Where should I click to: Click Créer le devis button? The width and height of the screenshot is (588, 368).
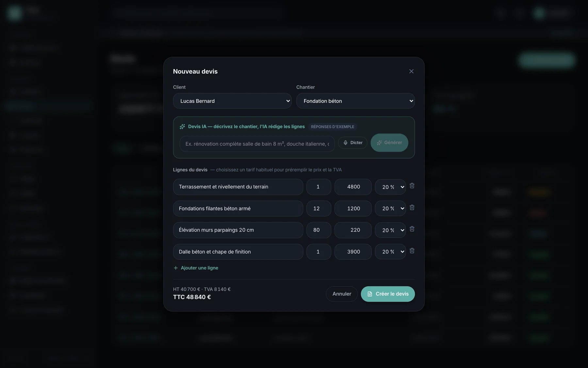(x=388, y=294)
